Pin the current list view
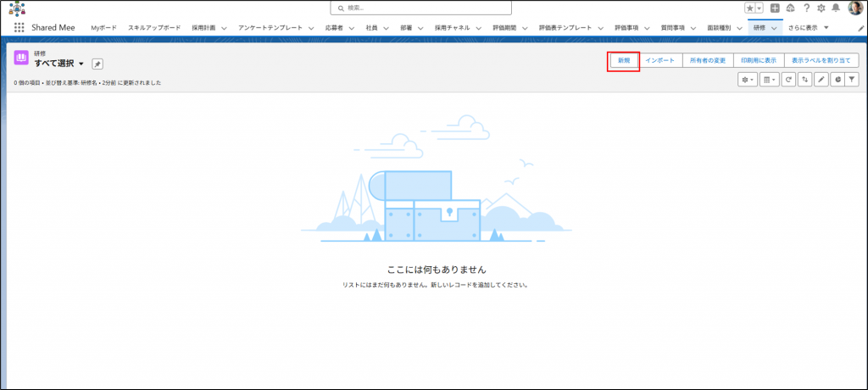 pyautogui.click(x=97, y=64)
